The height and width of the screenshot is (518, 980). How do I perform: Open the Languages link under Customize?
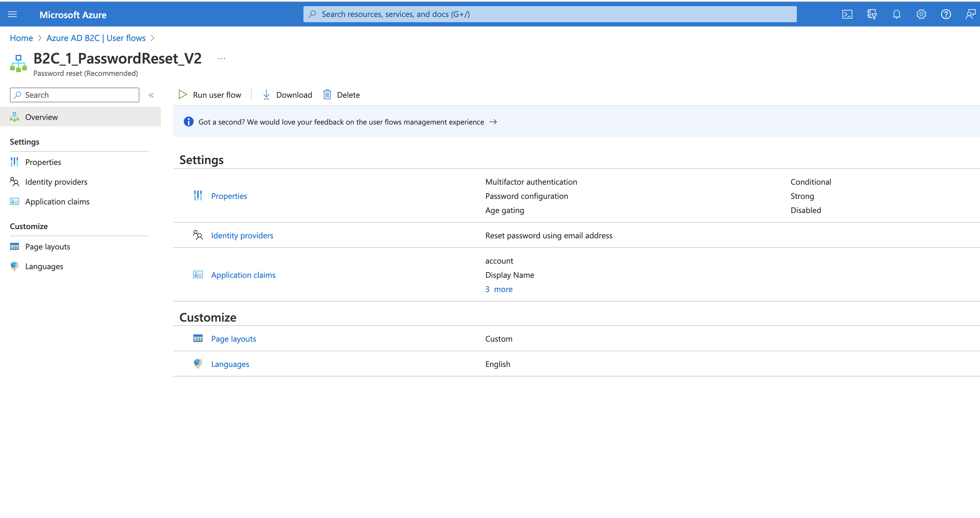pyautogui.click(x=230, y=364)
